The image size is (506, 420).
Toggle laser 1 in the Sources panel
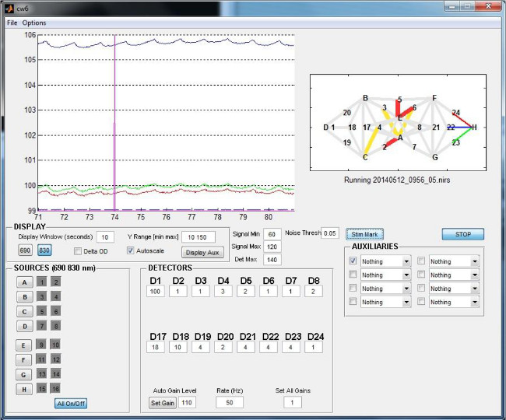(43, 282)
